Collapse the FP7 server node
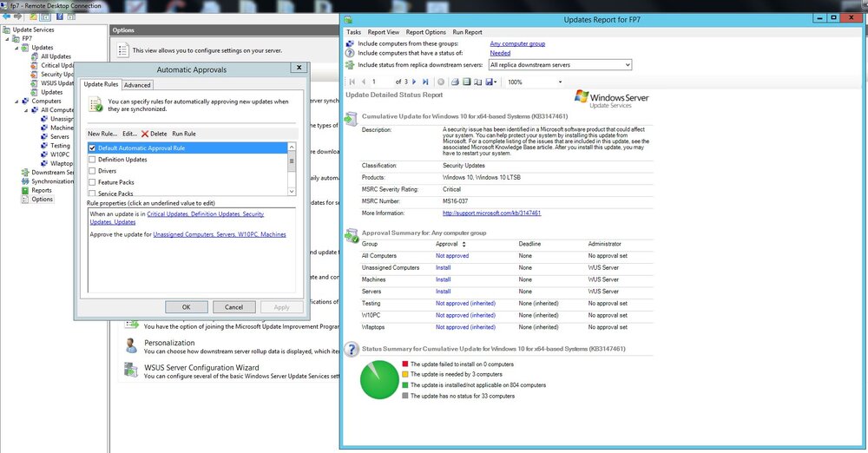The height and width of the screenshot is (453, 868). point(7,39)
